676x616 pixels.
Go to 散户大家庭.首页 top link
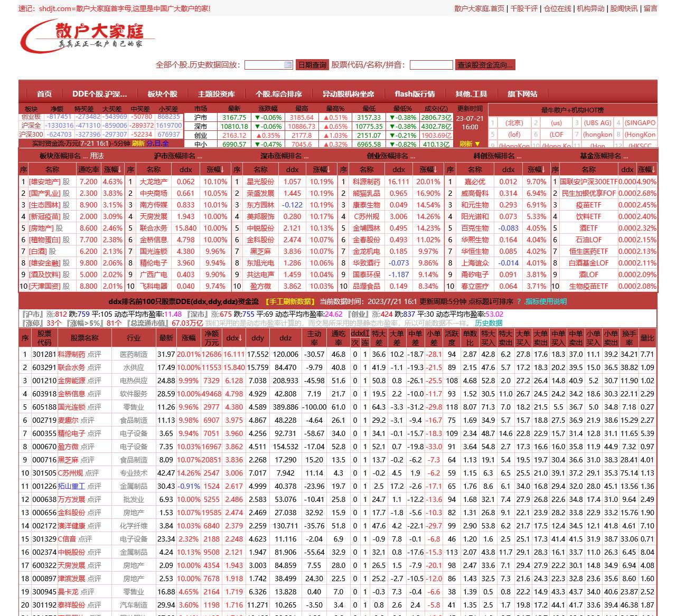(x=479, y=8)
